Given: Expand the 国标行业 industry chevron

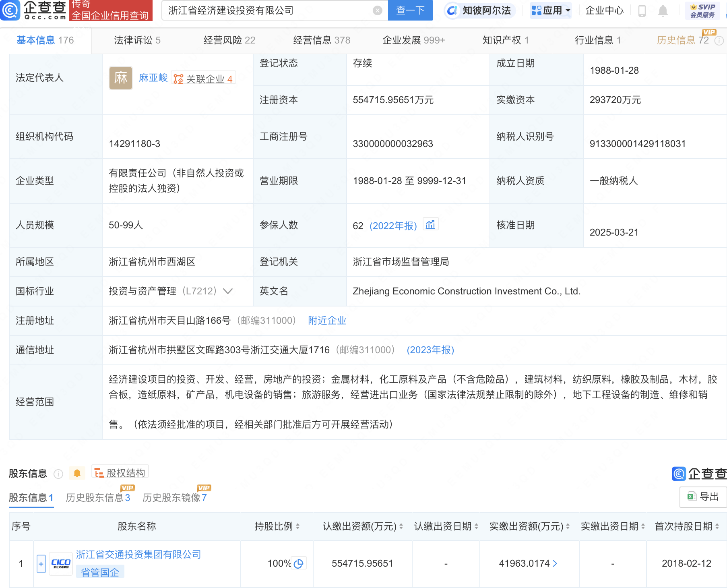Looking at the screenshot, I should (x=228, y=291).
